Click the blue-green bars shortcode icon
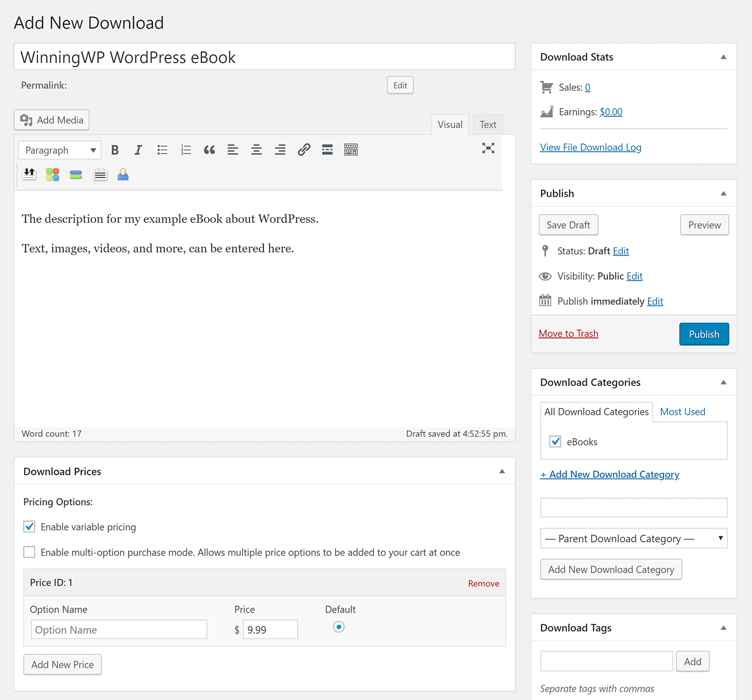The height and width of the screenshot is (700, 752). [76, 175]
